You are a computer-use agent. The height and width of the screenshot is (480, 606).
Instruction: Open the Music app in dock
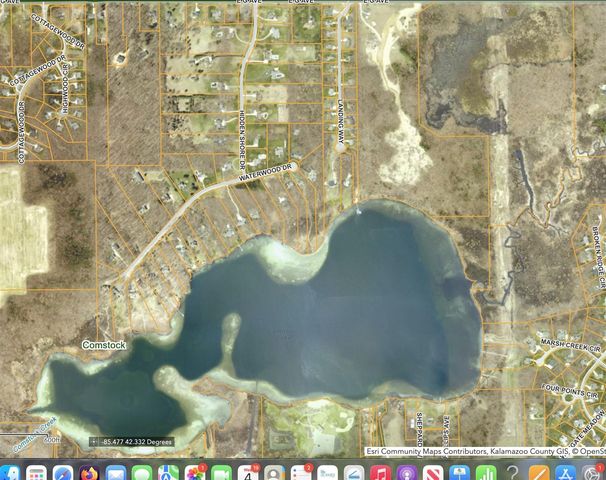(380, 473)
